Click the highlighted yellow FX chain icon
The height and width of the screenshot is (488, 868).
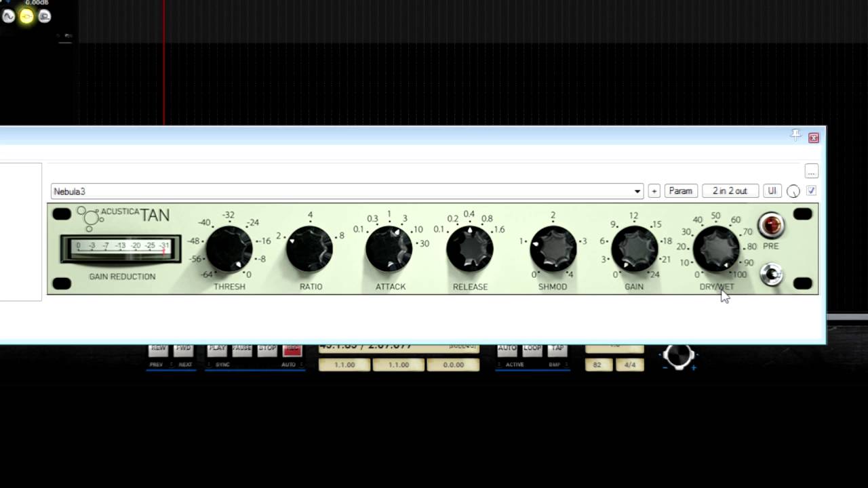(26, 16)
